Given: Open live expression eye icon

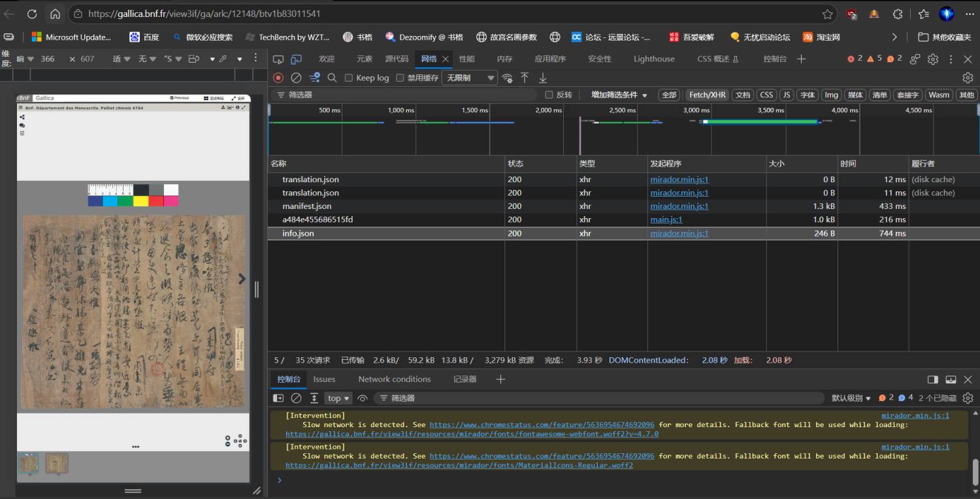Looking at the screenshot, I should (363, 398).
